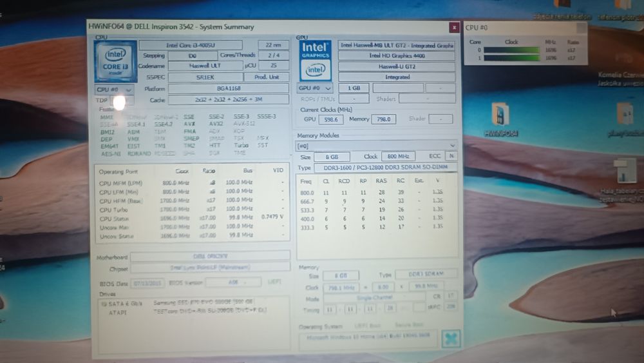644x363 pixels.
Task: Click the 0.7479 V VID value
Action: (x=272, y=217)
